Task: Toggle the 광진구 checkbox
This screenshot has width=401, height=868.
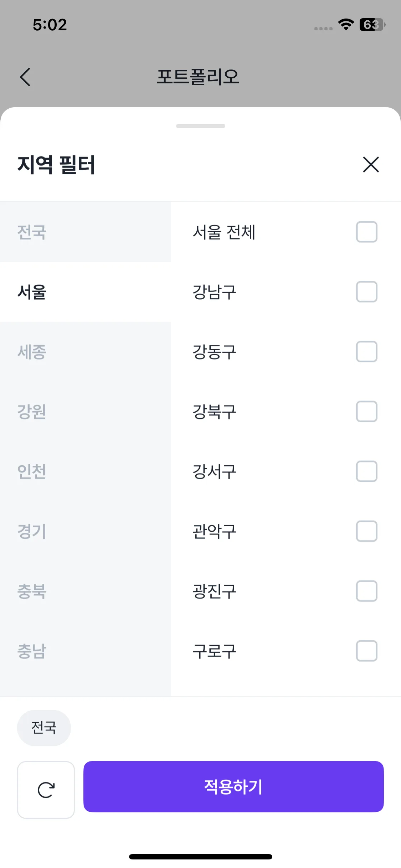Action: click(366, 591)
